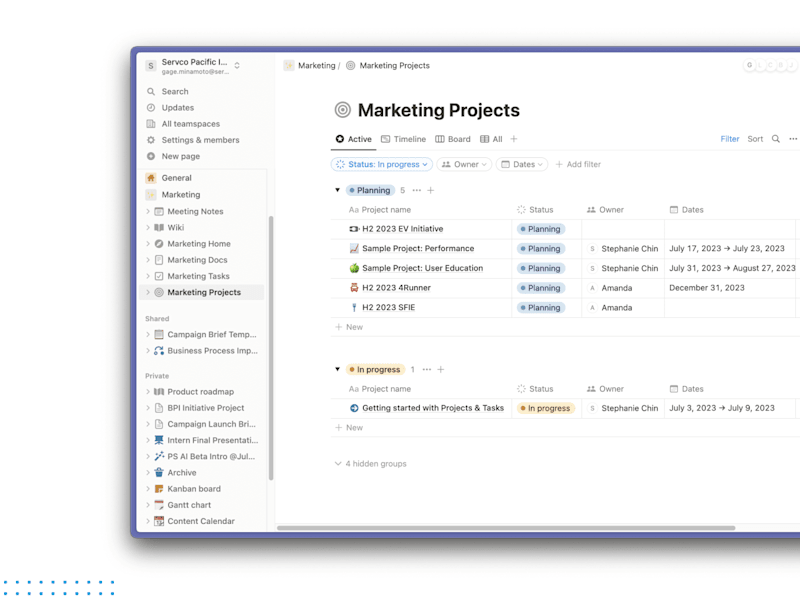Click the horizontal scrollbar at the bottom of the table
Viewport: 800px width, 600px height.
click(x=506, y=528)
